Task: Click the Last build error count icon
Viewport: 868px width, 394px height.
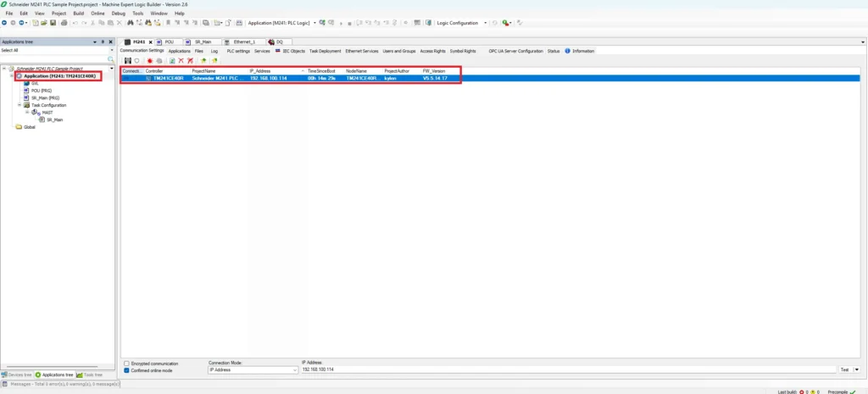Action: coord(801,391)
